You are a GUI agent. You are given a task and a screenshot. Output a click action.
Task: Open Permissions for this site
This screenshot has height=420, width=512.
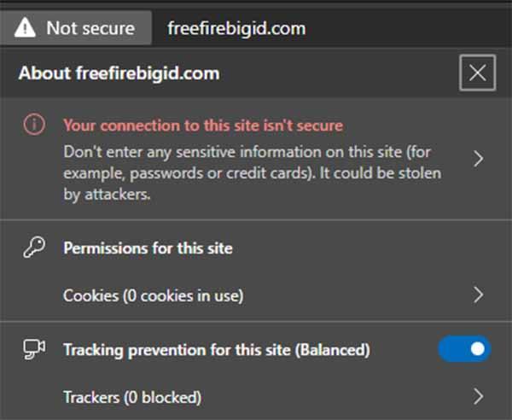(x=148, y=248)
